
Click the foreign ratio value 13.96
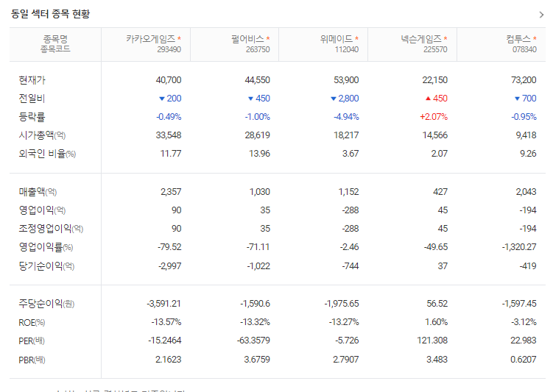coord(260,154)
